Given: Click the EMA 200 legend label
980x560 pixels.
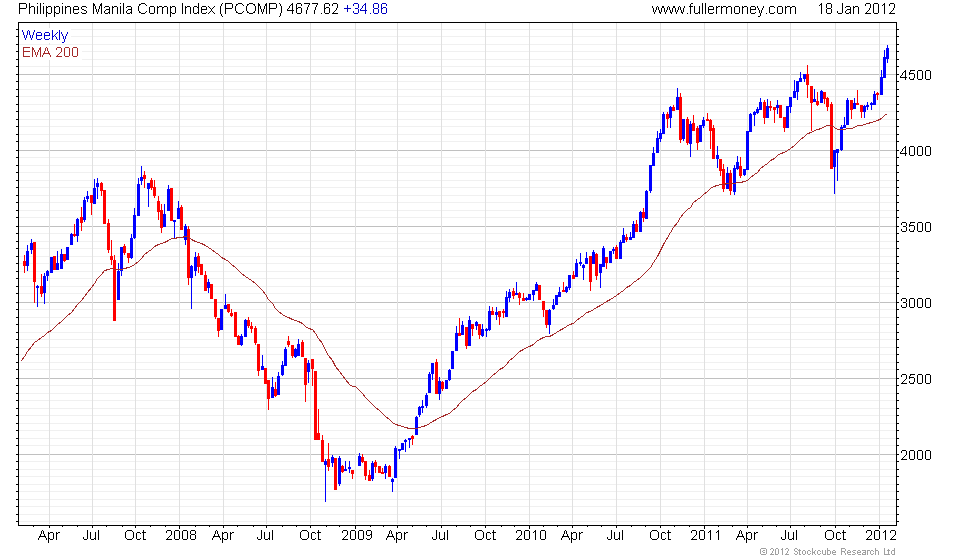Looking at the screenshot, I should tap(51, 52).
